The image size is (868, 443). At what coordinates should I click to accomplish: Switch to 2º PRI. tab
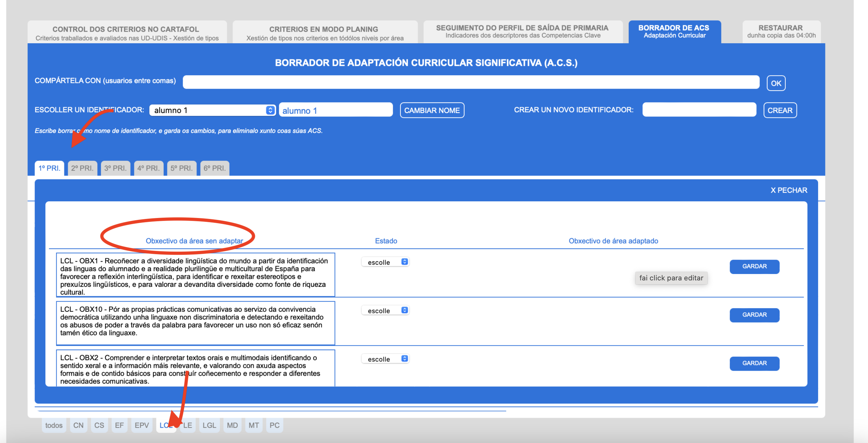click(x=82, y=168)
